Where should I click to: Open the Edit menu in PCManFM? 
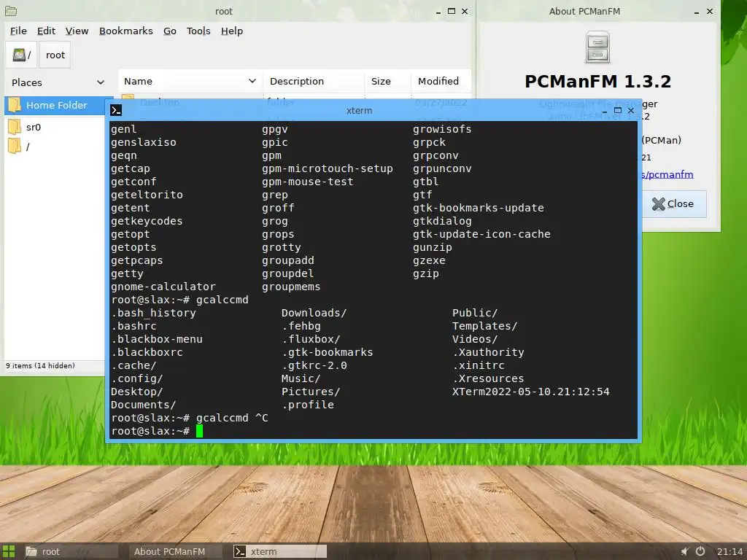coord(46,31)
